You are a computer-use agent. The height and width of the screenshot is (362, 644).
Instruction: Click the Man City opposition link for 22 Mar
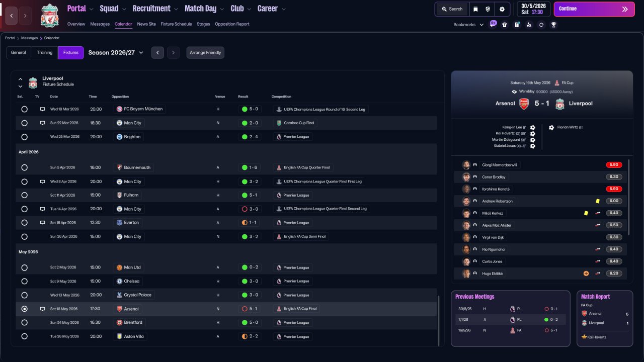pos(129,123)
